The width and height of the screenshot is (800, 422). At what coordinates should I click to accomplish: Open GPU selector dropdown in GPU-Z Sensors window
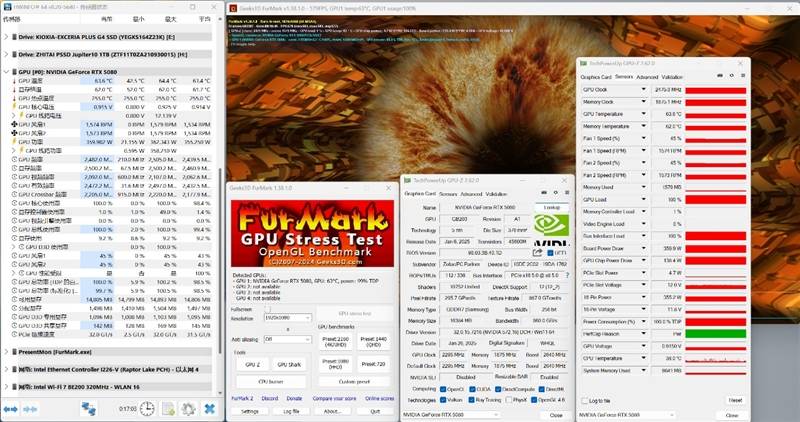point(627,415)
